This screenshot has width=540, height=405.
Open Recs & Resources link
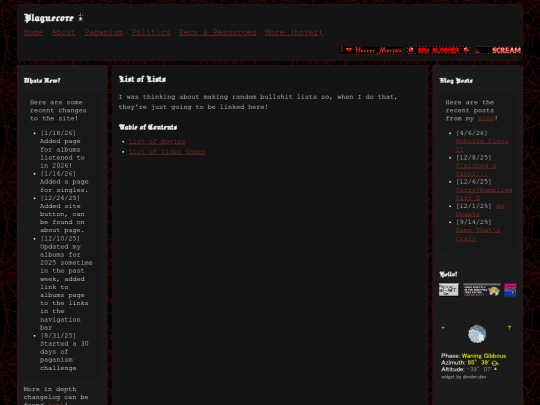point(217,32)
